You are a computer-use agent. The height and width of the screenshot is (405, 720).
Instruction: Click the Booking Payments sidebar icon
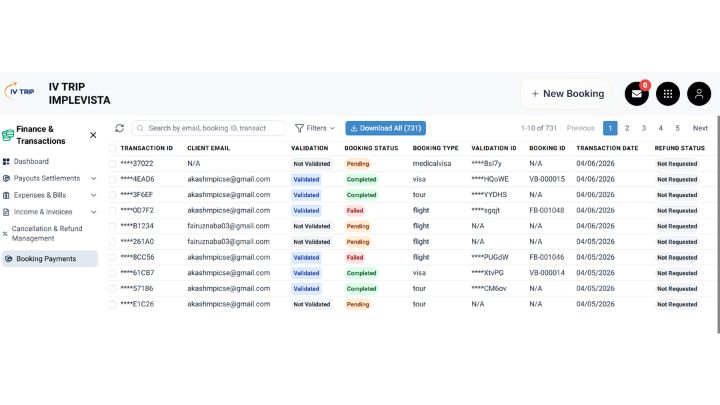(8, 259)
